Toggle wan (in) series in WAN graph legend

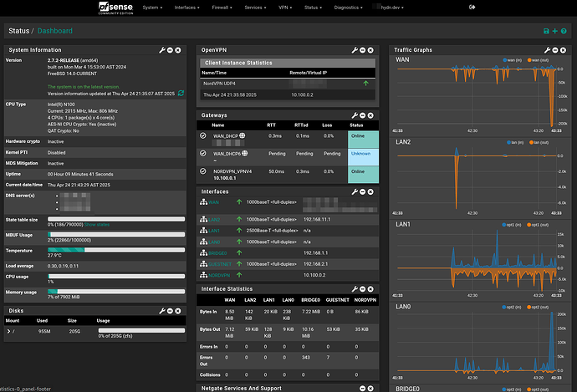(513, 60)
